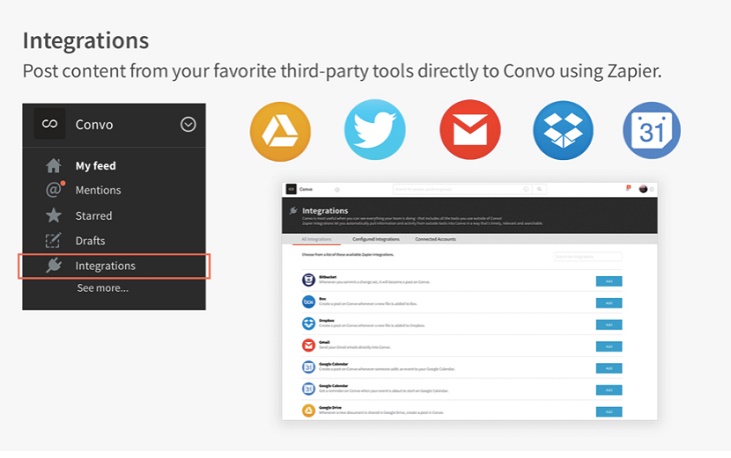
Task: Click the Twitter bird icon
Action: [375, 131]
